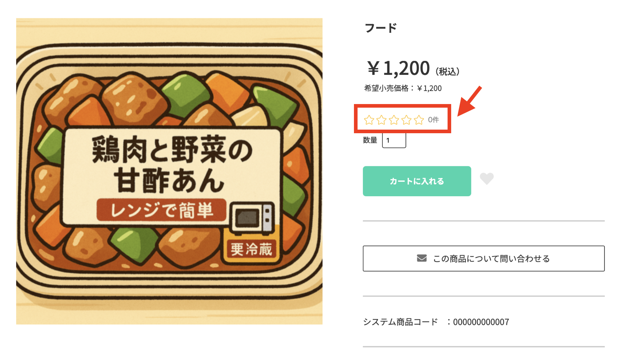624x364 pixels.
Task: Focus the 数量 quantity input field
Action: pos(394,140)
